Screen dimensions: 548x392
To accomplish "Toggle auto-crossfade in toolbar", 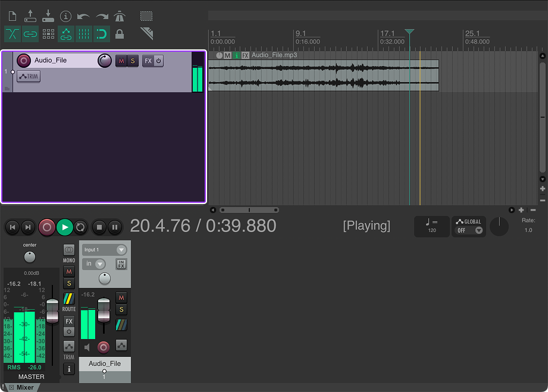I will (x=12, y=34).
